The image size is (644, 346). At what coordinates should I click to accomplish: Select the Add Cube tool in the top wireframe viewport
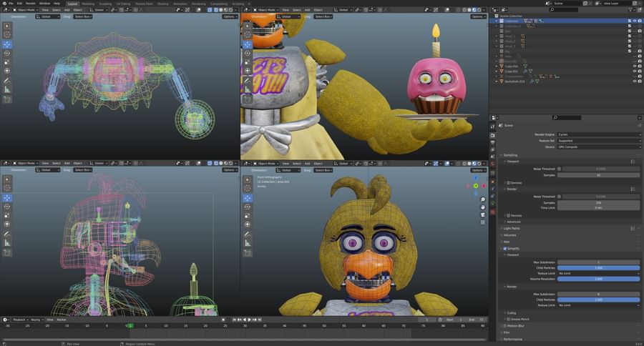click(7, 99)
